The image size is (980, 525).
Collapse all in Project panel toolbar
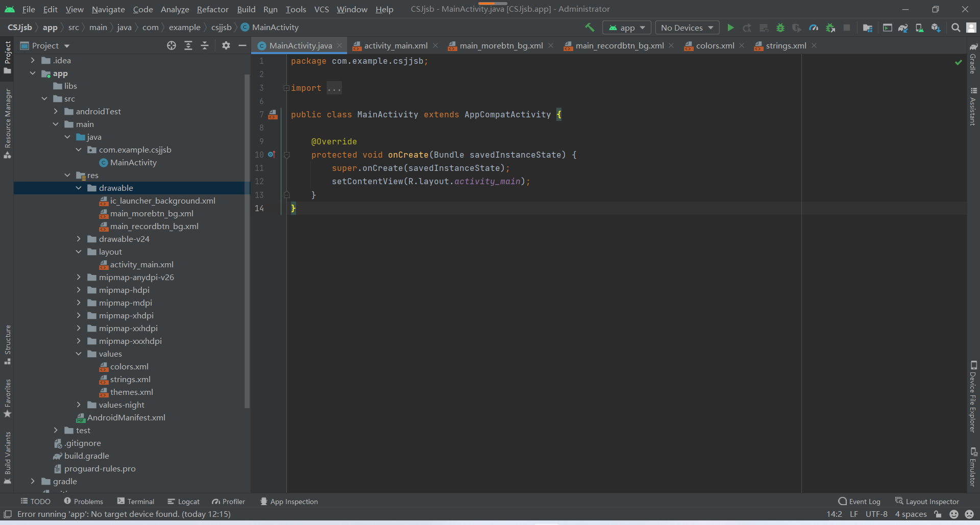pyautogui.click(x=205, y=46)
